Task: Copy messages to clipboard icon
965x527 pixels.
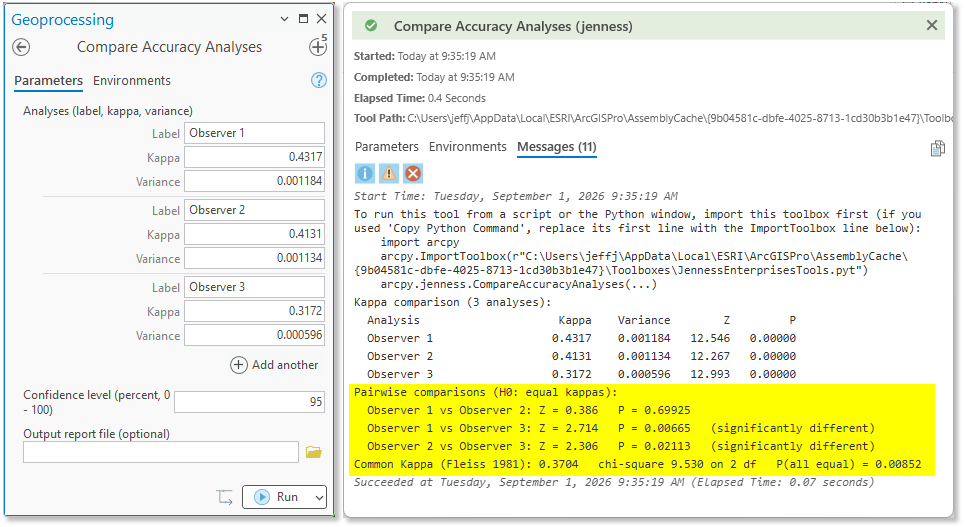Action: [937, 148]
